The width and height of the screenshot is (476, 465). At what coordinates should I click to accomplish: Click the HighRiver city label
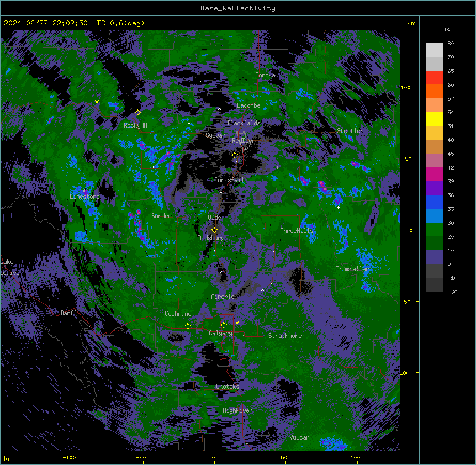(237, 410)
